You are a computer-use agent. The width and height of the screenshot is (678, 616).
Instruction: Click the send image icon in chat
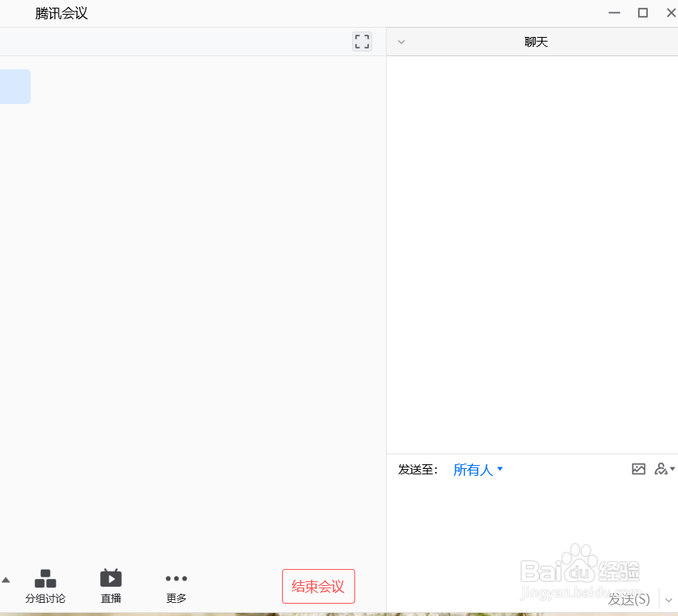click(639, 469)
